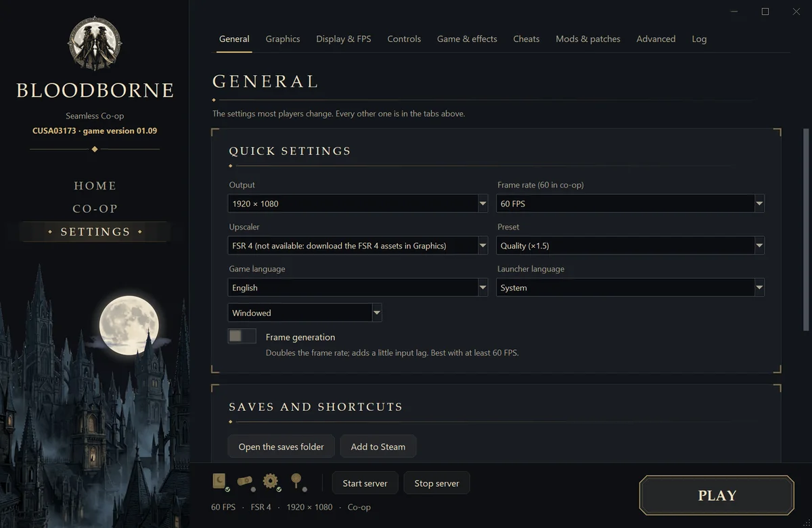Click the Seamless Co-op subtitle text
The image size is (812, 528).
pos(95,116)
